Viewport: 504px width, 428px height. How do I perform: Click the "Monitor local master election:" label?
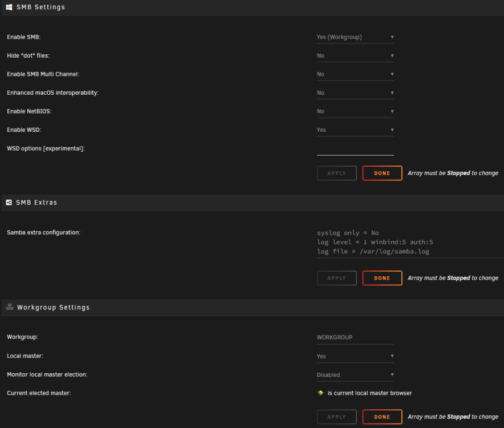point(47,374)
